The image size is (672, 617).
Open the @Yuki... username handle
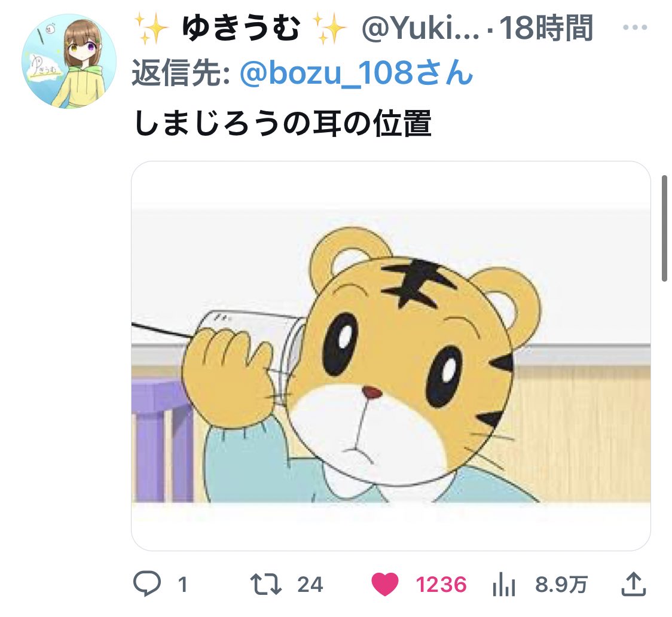(x=420, y=28)
